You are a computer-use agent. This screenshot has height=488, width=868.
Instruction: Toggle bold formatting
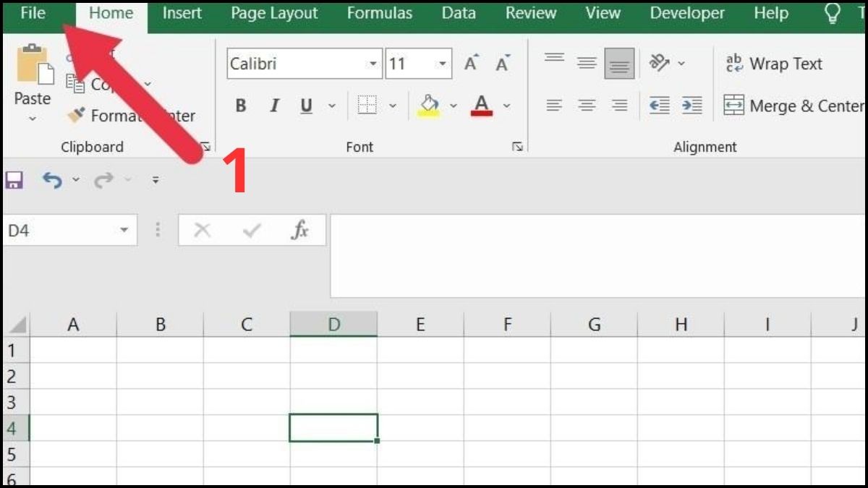click(240, 106)
